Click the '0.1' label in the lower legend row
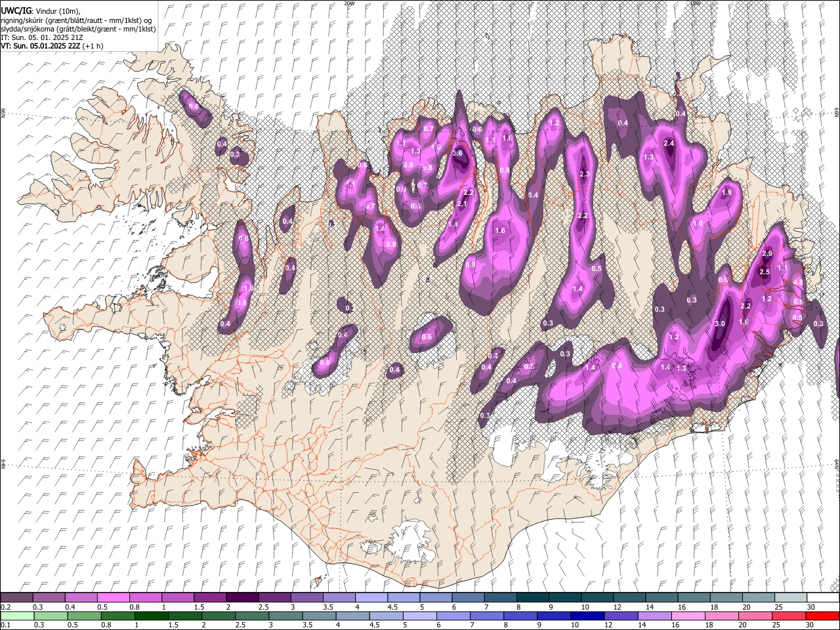This screenshot has height=630, width=840. (6, 625)
